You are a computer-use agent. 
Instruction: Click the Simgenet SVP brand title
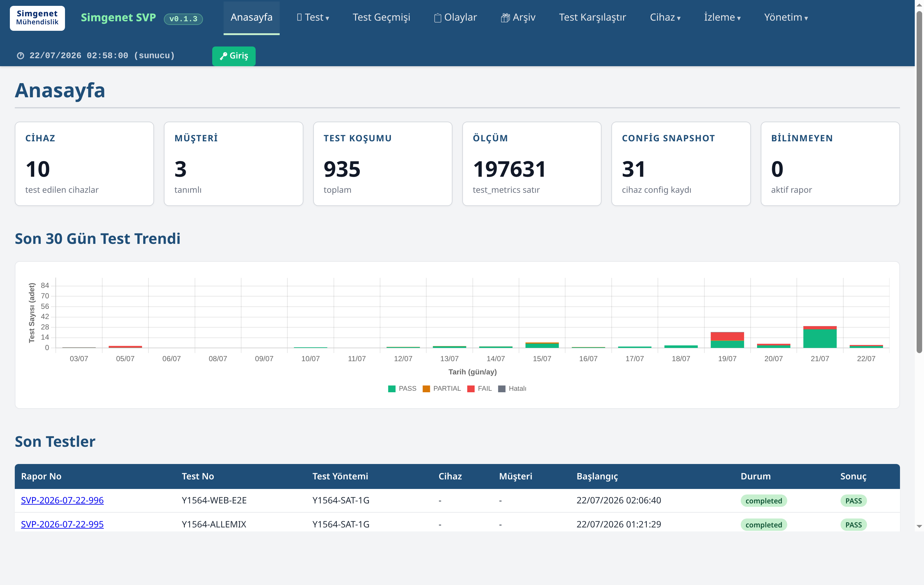tap(118, 18)
